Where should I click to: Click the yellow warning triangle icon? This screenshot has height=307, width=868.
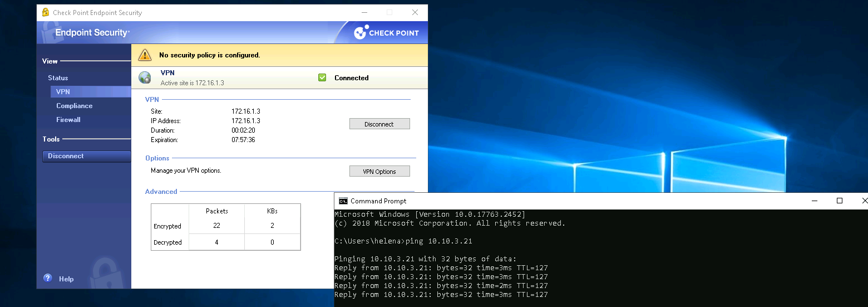pos(145,55)
